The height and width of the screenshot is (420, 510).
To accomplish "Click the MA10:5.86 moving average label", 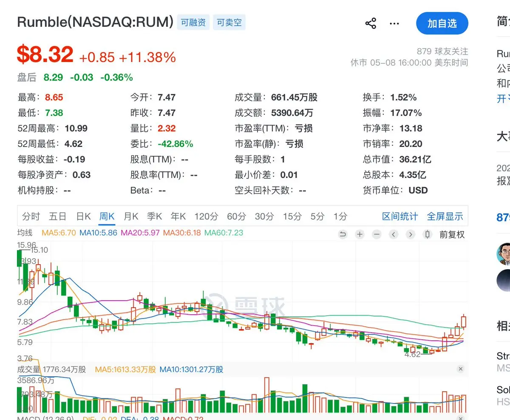I will pyautogui.click(x=98, y=233).
